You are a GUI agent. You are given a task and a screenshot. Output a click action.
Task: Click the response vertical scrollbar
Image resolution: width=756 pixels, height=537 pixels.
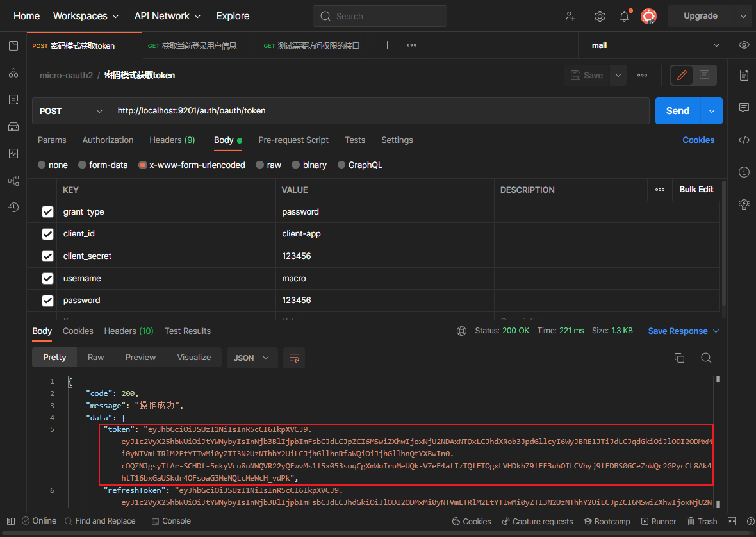[718, 441]
